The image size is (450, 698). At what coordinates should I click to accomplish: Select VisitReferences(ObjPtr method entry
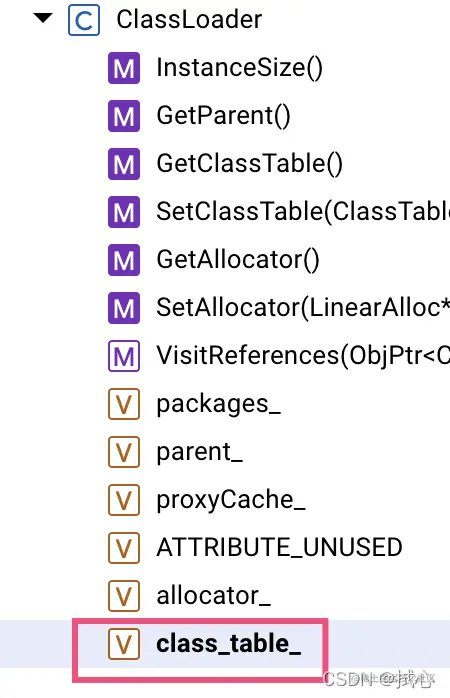coord(303,356)
